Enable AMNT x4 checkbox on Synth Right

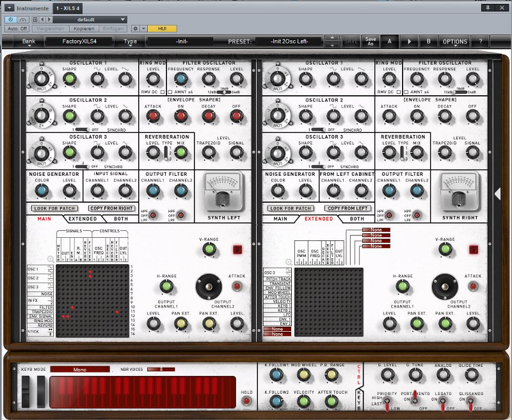[x=406, y=92]
